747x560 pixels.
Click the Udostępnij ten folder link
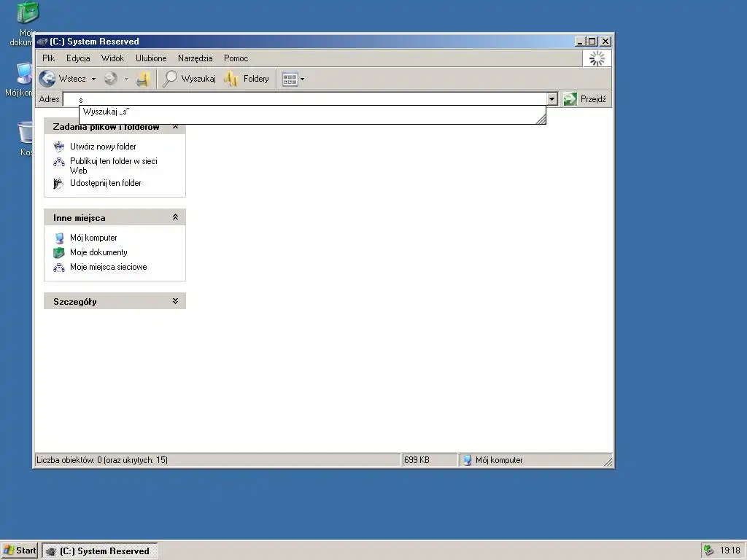(x=105, y=183)
